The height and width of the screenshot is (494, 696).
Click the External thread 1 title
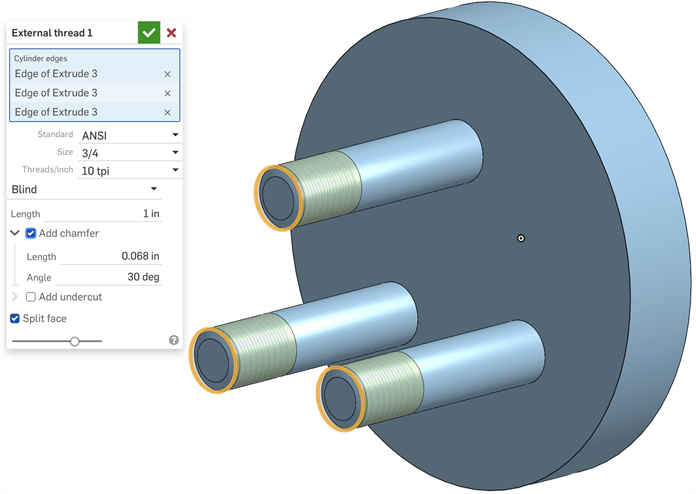(52, 33)
